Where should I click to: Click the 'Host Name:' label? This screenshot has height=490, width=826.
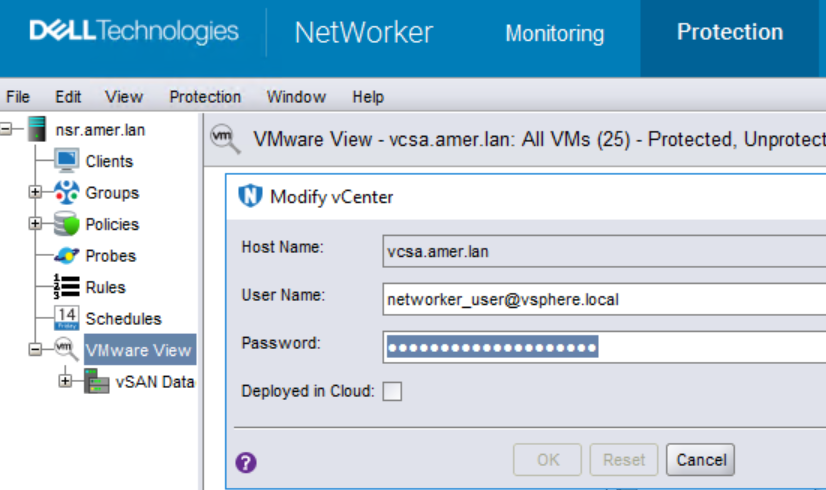[282, 247]
